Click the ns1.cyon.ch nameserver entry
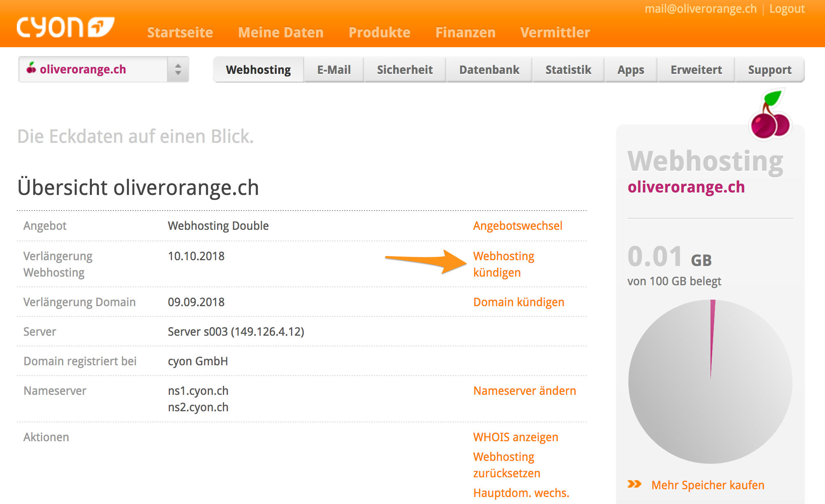 coord(198,391)
